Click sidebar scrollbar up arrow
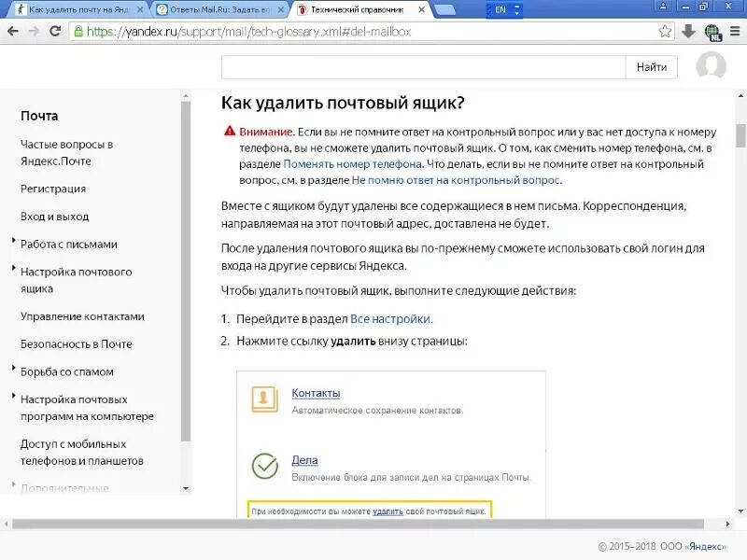The image size is (747, 560). pos(186,96)
